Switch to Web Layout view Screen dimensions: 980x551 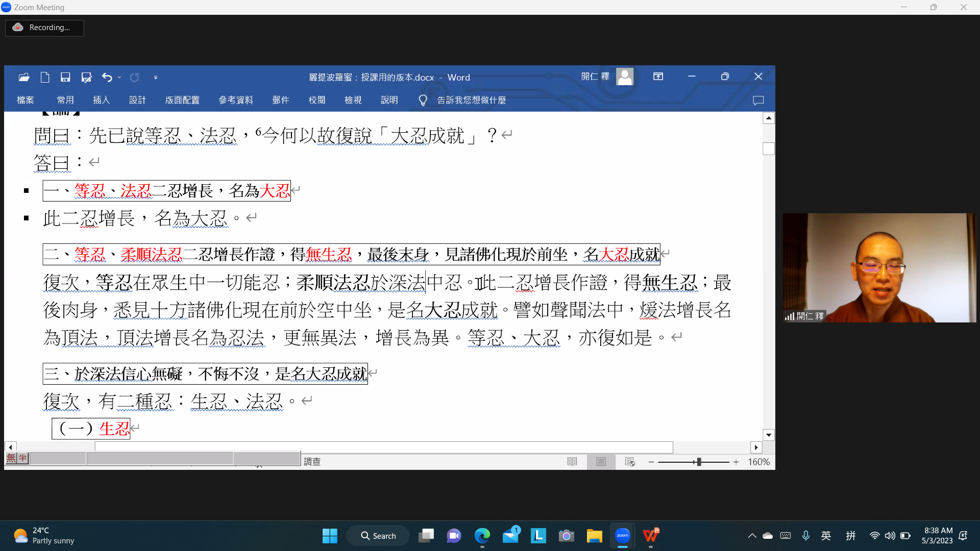point(630,462)
